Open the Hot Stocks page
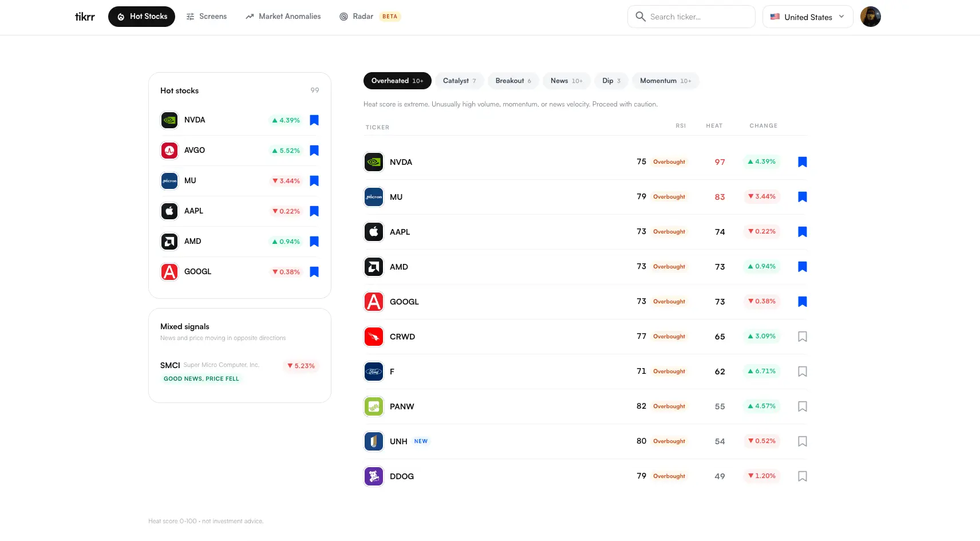The width and height of the screenshot is (980, 541). click(141, 17)
